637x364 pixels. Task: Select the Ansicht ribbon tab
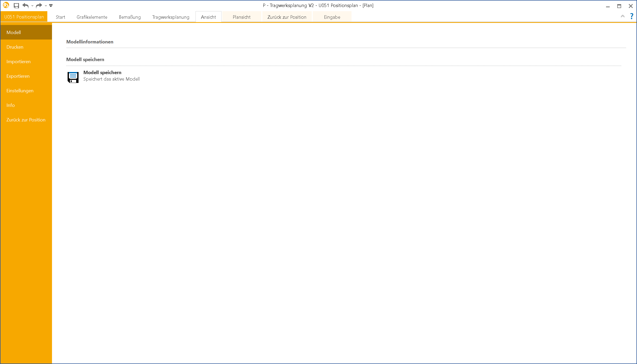pos(208,17)
